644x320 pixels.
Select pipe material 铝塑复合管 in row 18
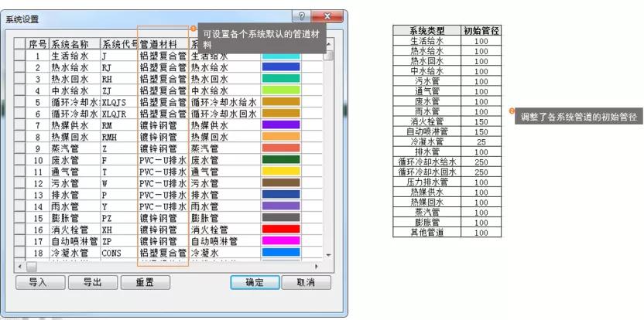coord(163,253)
